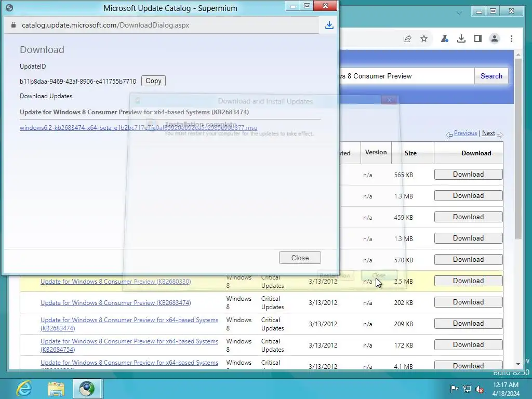Click the 3/13/2012 date in KB2684754 row
Screen dimensions: 532x399
(323, 345)
